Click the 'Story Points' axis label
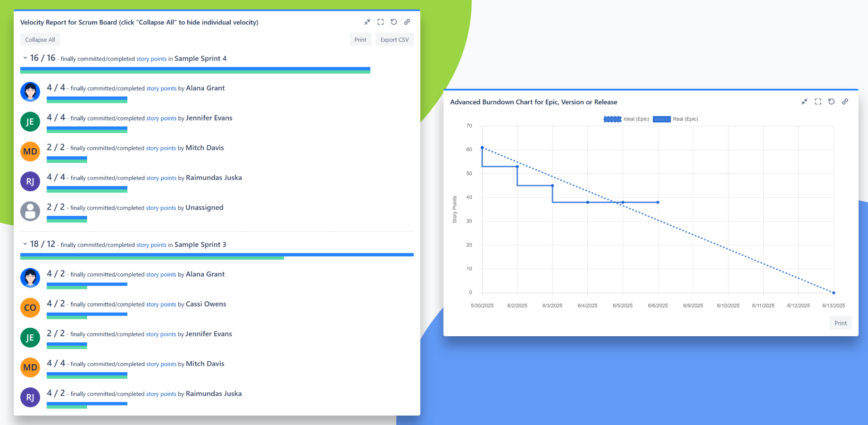Image resolution: width=868 pixels, height=425 pixels. pyautogui.click(x=455, y=209)
